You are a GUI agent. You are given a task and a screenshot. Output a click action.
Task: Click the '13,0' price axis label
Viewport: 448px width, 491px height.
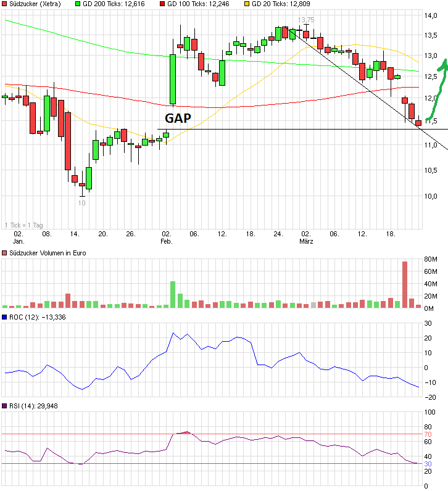[x=431, y=56]
